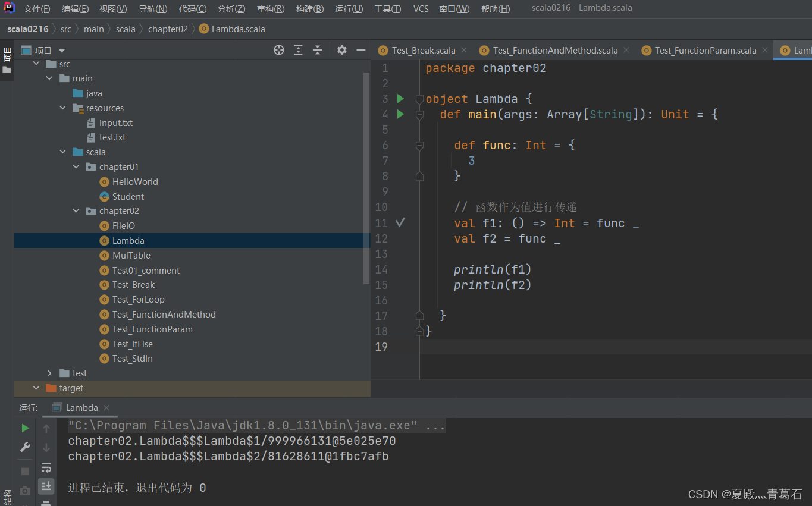Click the up arrow in run console toolbar
812x506 pixels.
pos(46,428)
